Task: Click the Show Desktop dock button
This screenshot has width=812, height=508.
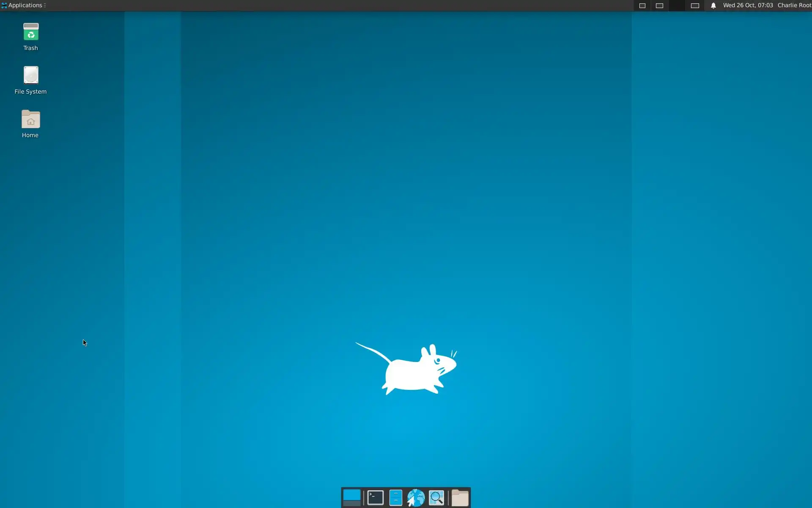Action: tap(351, 498)
